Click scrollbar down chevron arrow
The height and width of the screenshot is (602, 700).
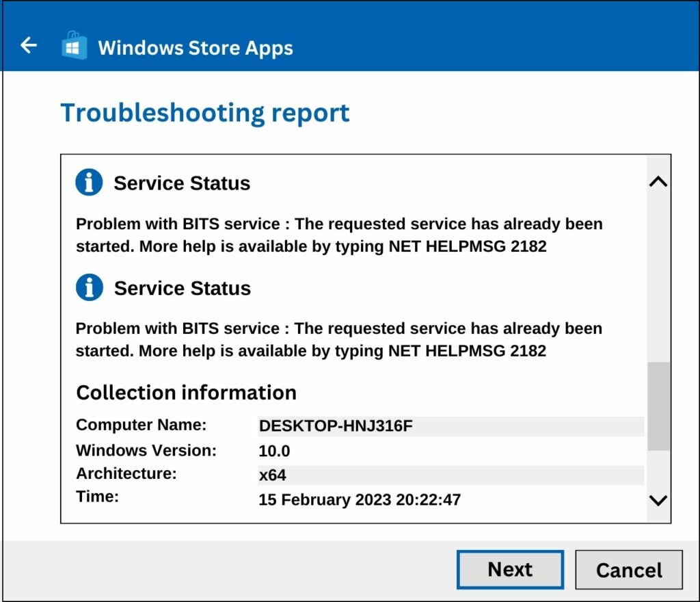[658, 500]
